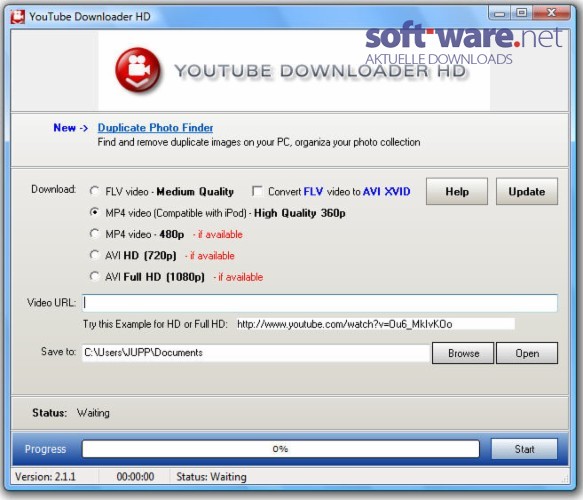583x500 pixels.
Task: Click the Update button
Action: tap(527, 191)
